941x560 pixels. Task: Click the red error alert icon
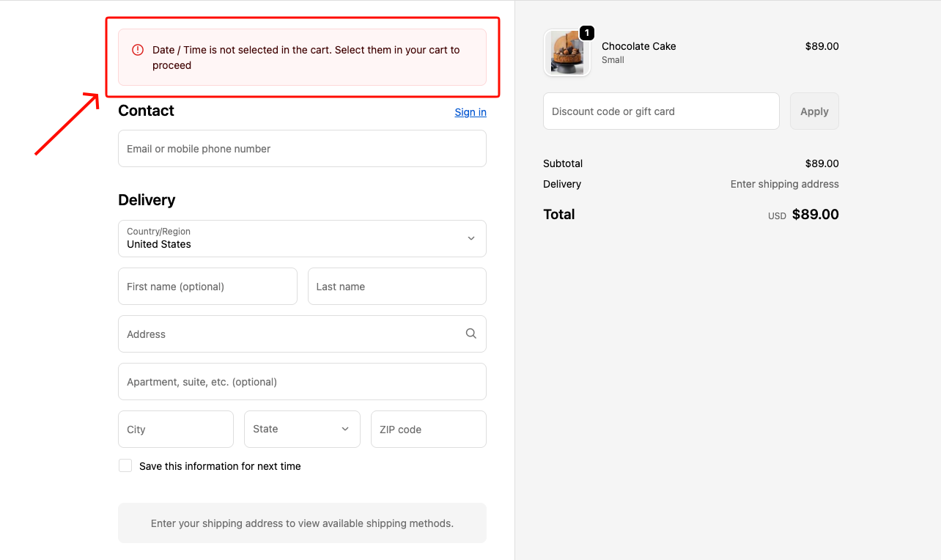click(x=138, y=50)
